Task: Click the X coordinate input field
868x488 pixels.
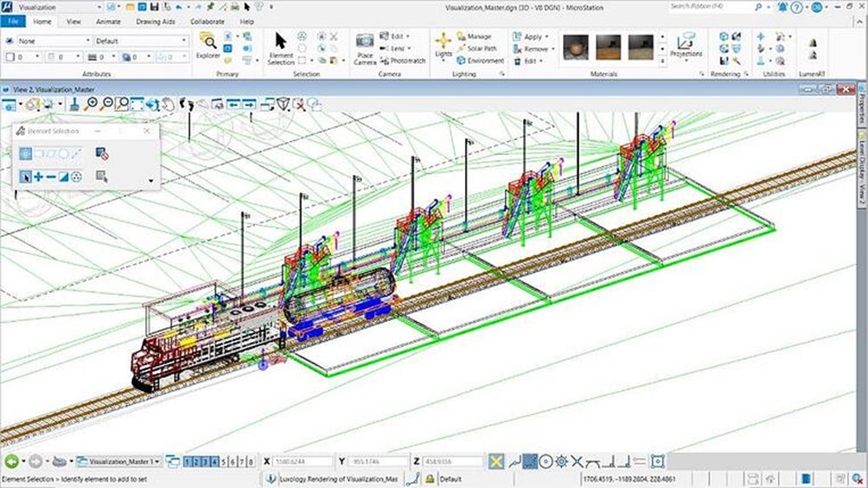Action: pyautogui.click(x=304, y=462)
